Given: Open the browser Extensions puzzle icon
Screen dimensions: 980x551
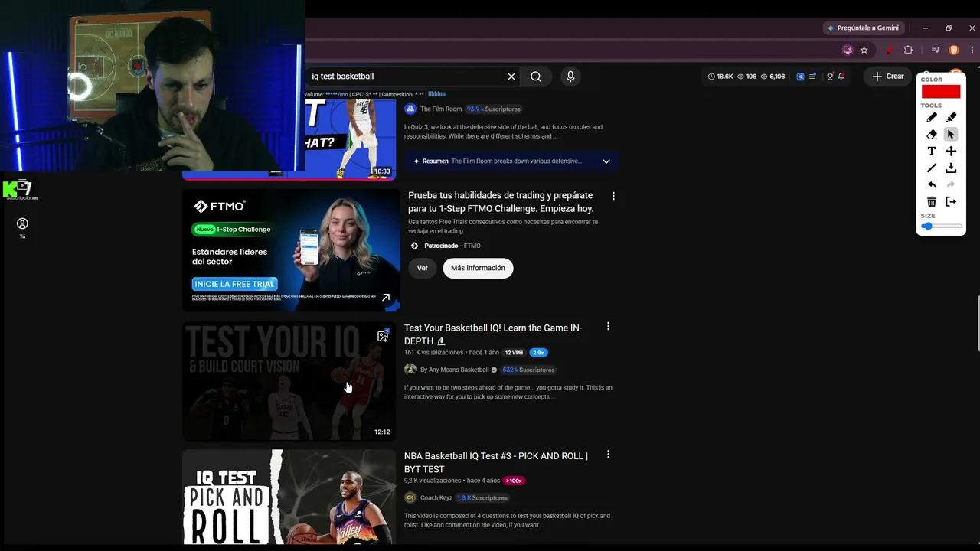Looking at the screenshot, I should (x=909, y=51).
